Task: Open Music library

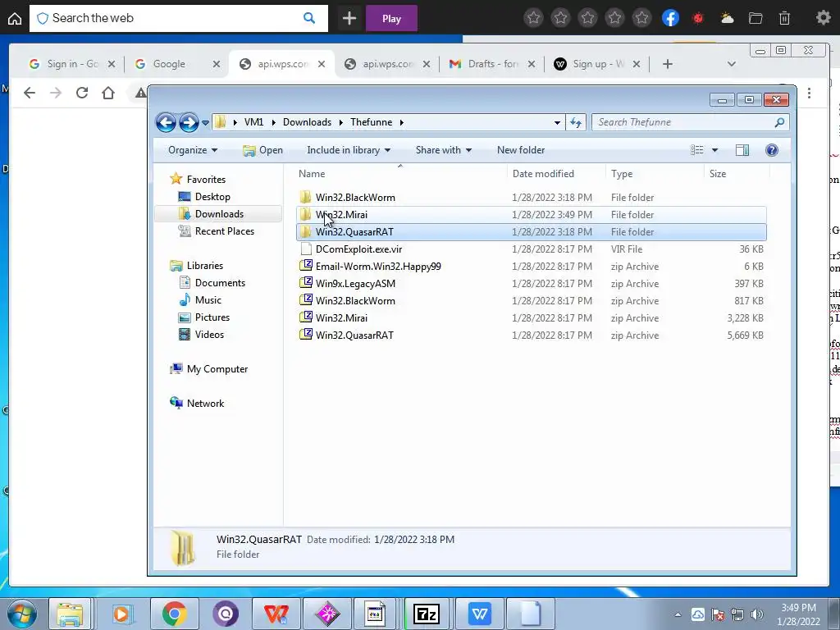Action: coord(208,299)
